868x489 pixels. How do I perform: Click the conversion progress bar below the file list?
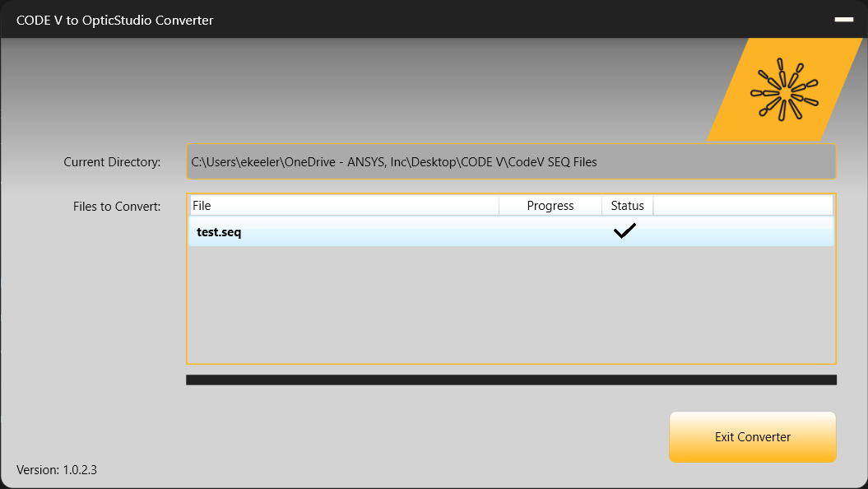pyautogui.click(x=510, y=380)
